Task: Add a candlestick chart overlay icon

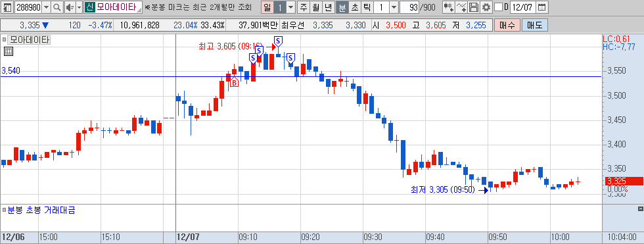Action: point(449,7)
